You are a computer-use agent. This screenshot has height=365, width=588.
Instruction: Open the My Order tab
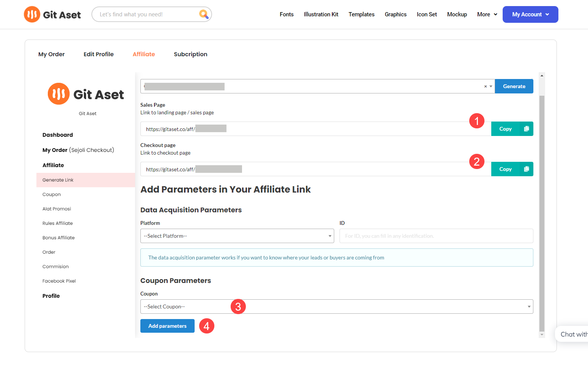coord(52,54)
